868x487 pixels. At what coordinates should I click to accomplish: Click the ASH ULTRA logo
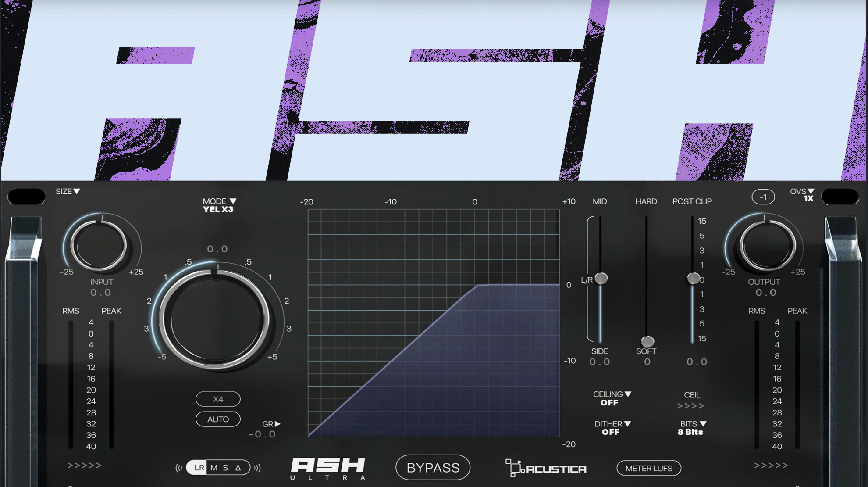click(x=328, y=469)
